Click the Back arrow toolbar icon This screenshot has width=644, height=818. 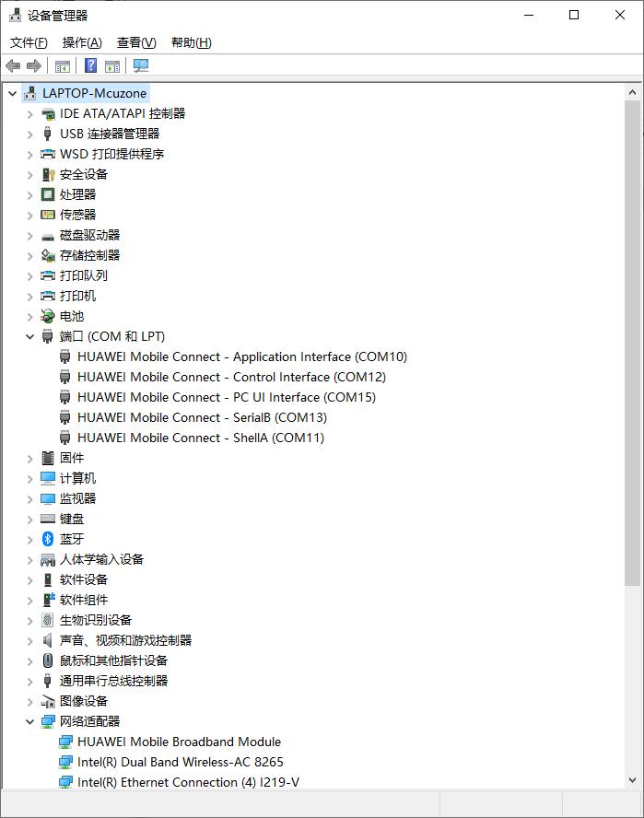[x=13, y=65]
